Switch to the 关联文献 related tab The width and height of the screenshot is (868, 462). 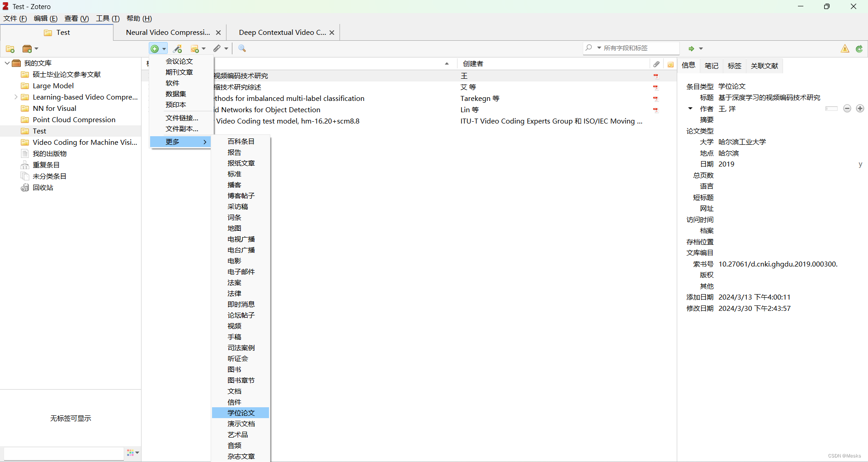click(764, 66)
